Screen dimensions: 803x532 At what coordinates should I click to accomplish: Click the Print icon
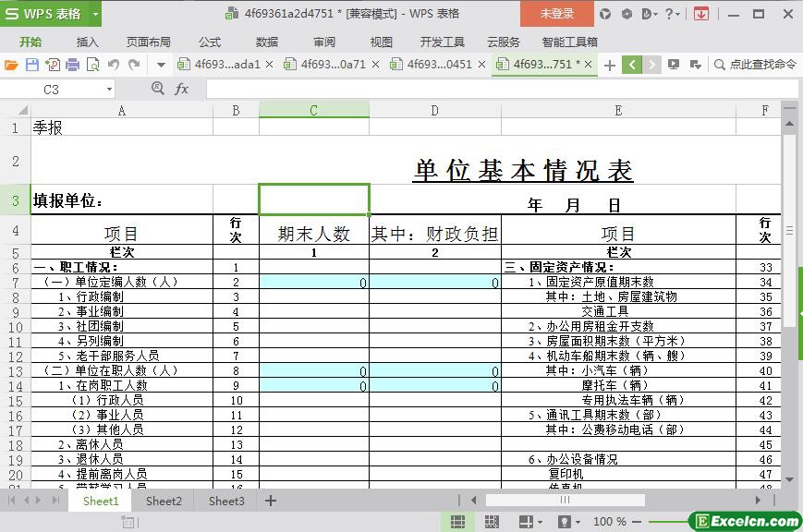pos(73,65)
